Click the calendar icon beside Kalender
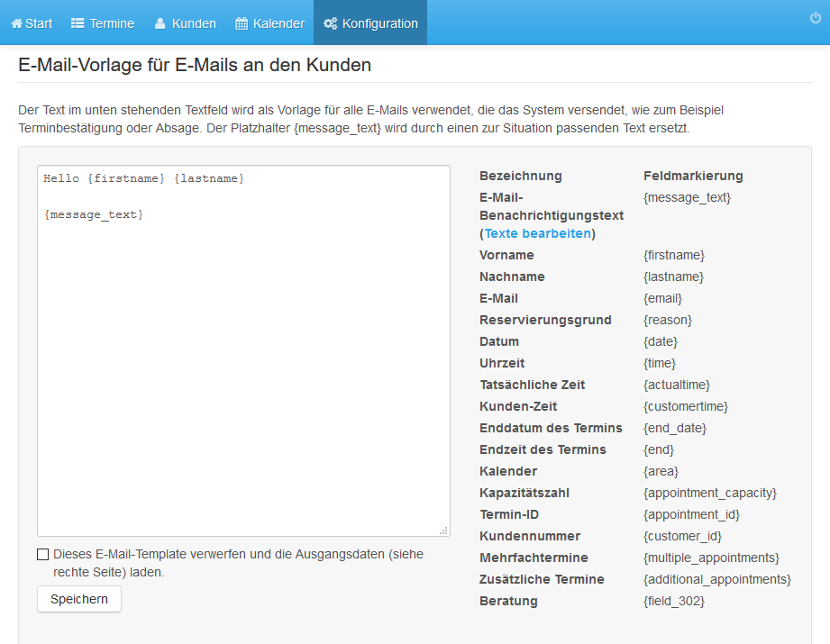830x644 pixels. (x=242, y=23)
